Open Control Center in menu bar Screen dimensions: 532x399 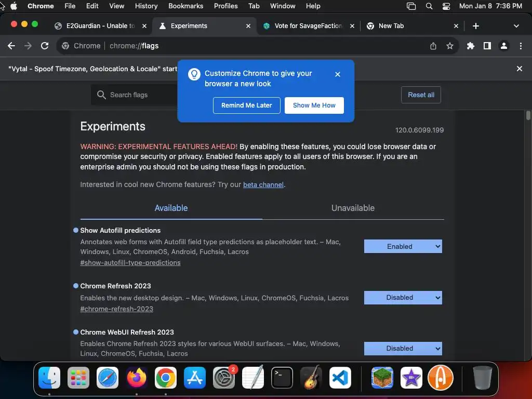(446, 6)
